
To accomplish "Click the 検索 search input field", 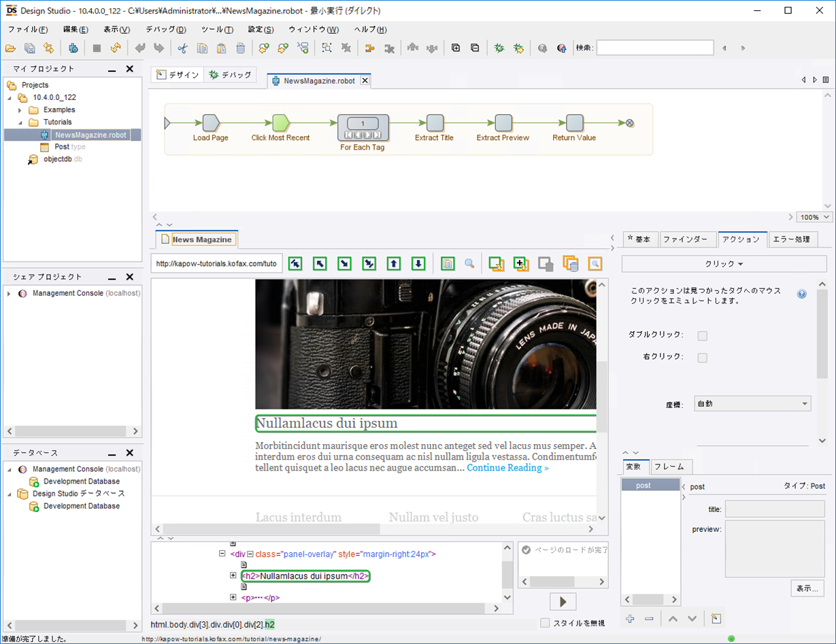I will click(654, 48).
